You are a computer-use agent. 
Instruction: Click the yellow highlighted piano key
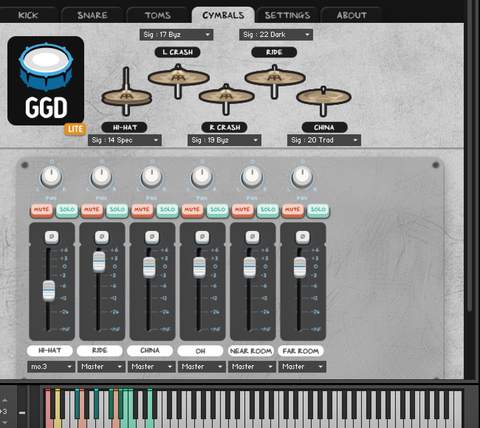pos(58,409)
